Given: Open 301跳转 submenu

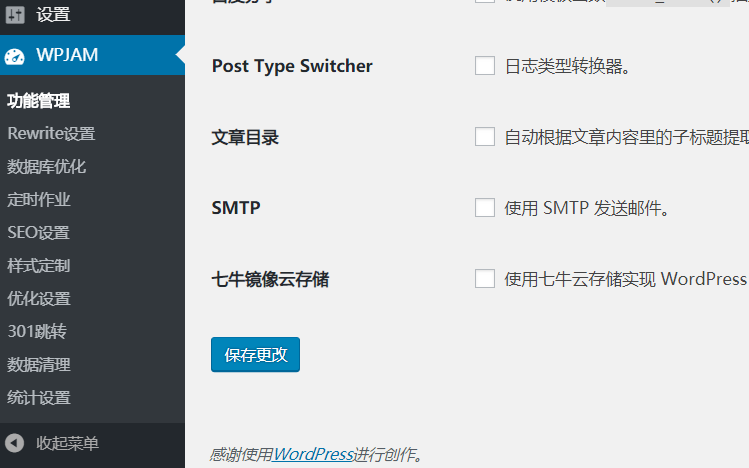Looking at the screenshot, I should coord(37,331).
